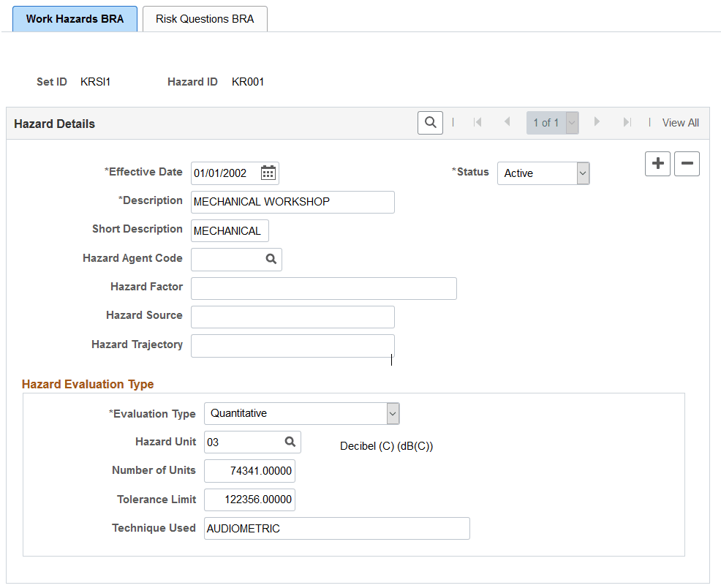Click the Hazard ID value KR001
The height and width of the screenshot is (588, 721).
click(x=248, y=82)
